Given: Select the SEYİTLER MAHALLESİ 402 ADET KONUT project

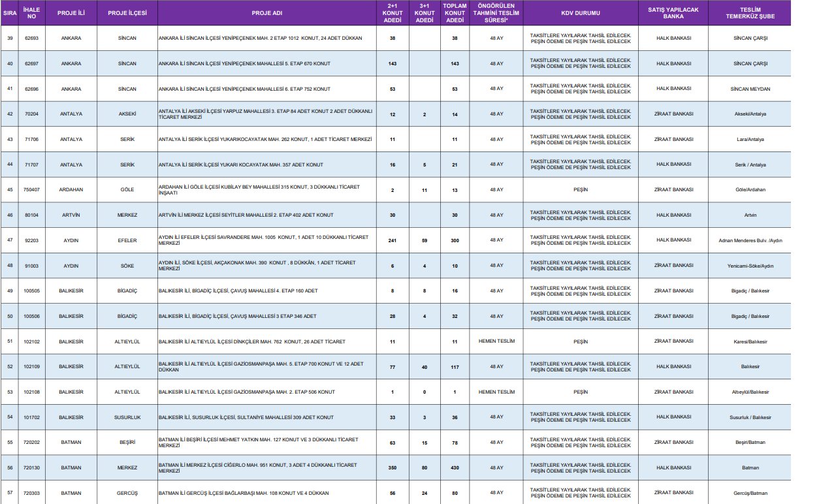Looking at the screenshot, I should [246, 215].
